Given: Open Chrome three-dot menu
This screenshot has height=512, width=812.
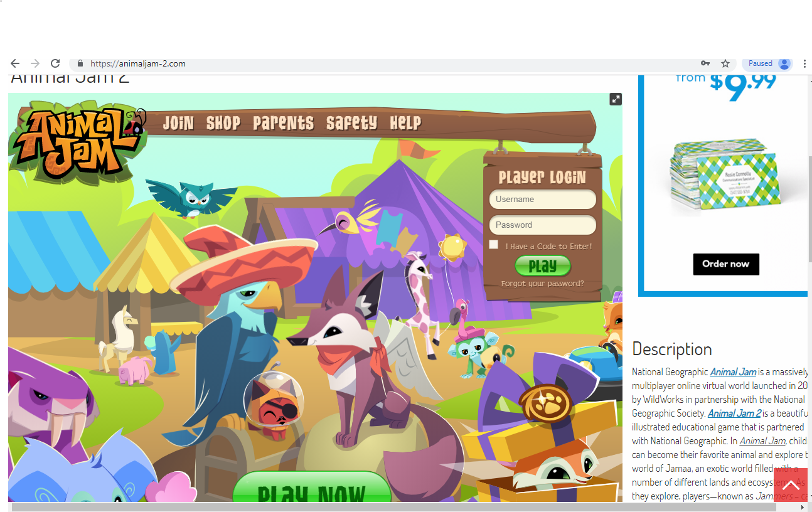Looking at the screenshot, I should coord(804,63).
